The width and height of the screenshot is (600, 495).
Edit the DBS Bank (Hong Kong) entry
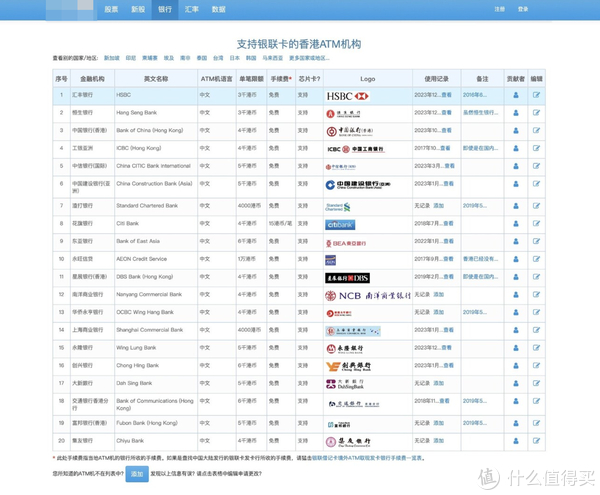tap(536, 277)
